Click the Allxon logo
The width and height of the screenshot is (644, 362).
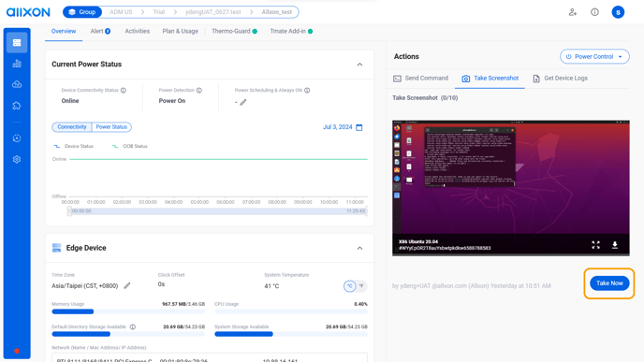click(28, 12)
